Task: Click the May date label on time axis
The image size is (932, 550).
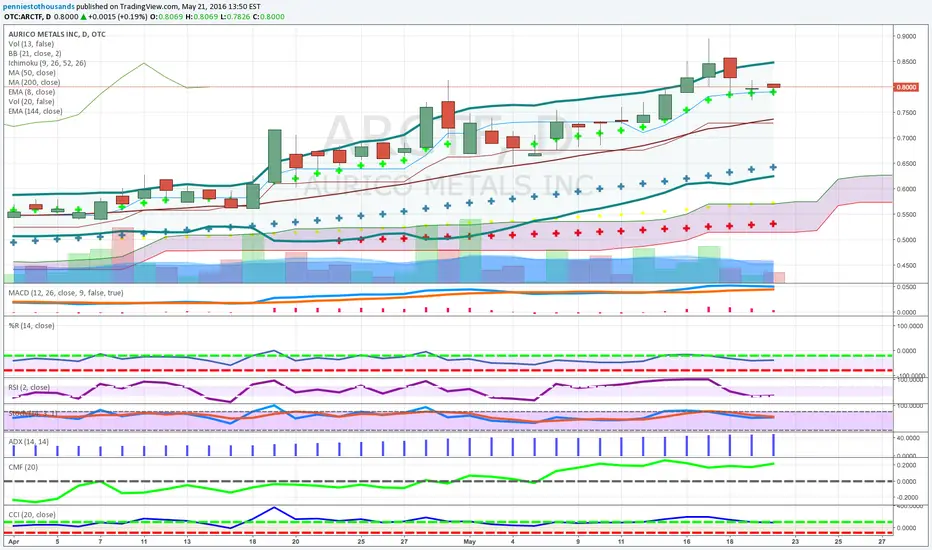Action: tap(470, 542)
